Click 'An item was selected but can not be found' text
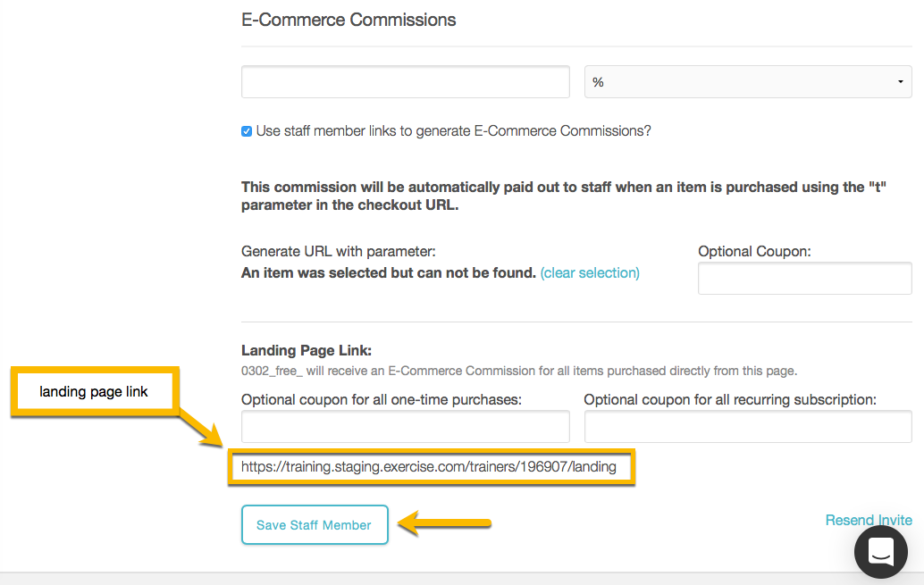 pos(389,272)
